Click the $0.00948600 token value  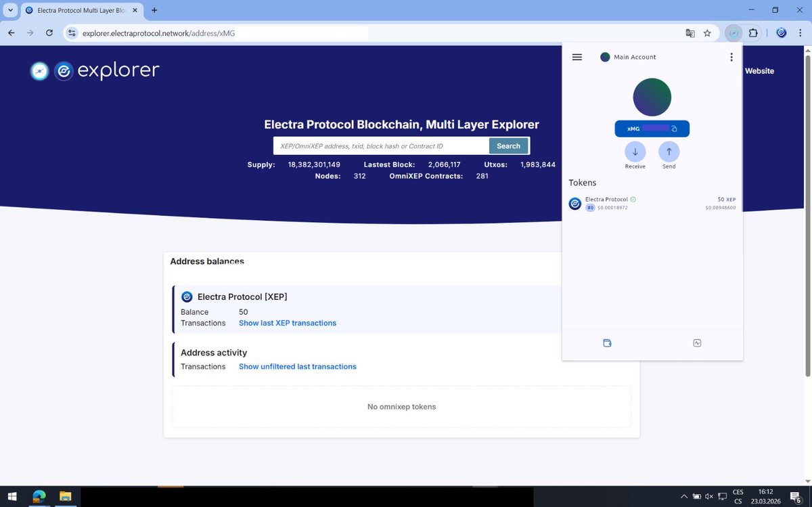pyautogui.click(x=720, y=208)
